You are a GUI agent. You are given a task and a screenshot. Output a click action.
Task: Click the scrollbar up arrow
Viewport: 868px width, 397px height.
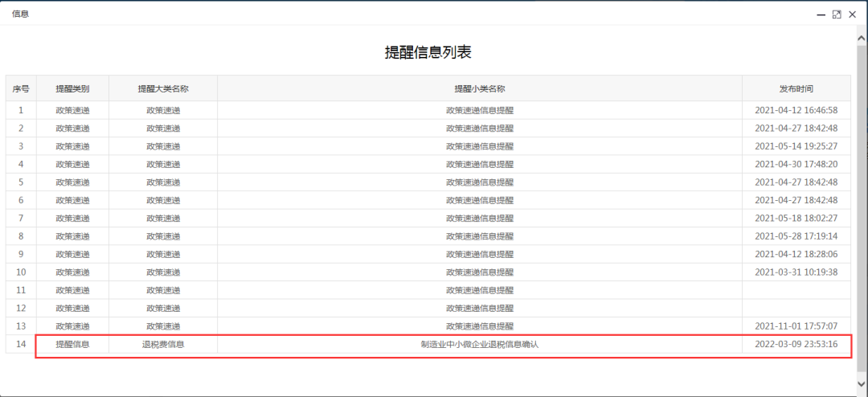pos(862,39)
